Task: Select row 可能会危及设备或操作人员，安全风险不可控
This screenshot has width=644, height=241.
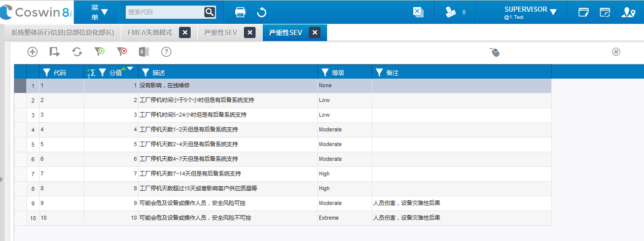Action: click(282, 218)
